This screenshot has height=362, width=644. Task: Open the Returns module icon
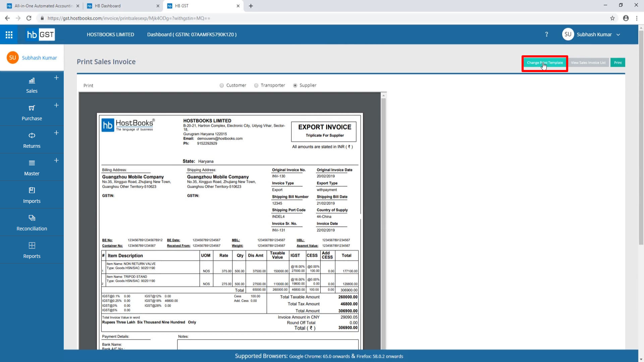click(x=32, y=135)
